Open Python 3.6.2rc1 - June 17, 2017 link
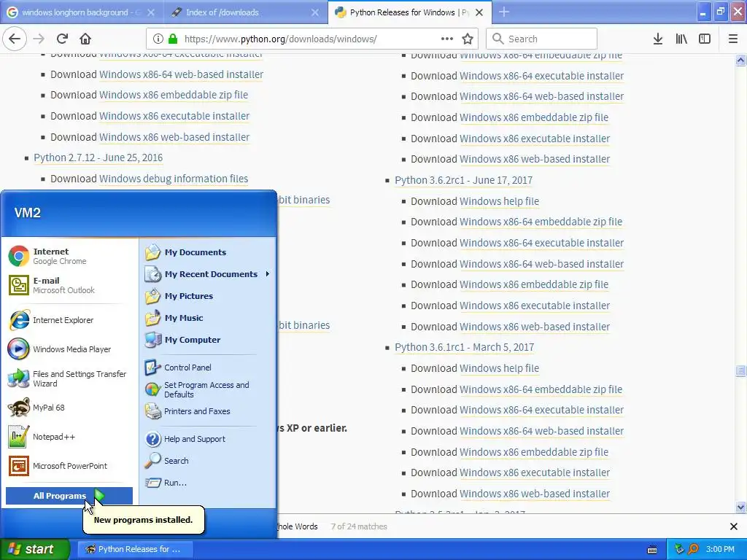The height and width of the screenshot is (560, 747). (463, 181)
